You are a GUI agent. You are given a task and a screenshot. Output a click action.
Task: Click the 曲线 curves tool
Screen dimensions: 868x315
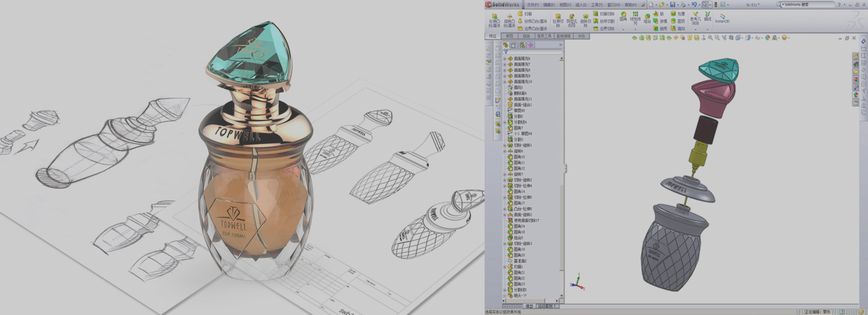tap(708, 16)
